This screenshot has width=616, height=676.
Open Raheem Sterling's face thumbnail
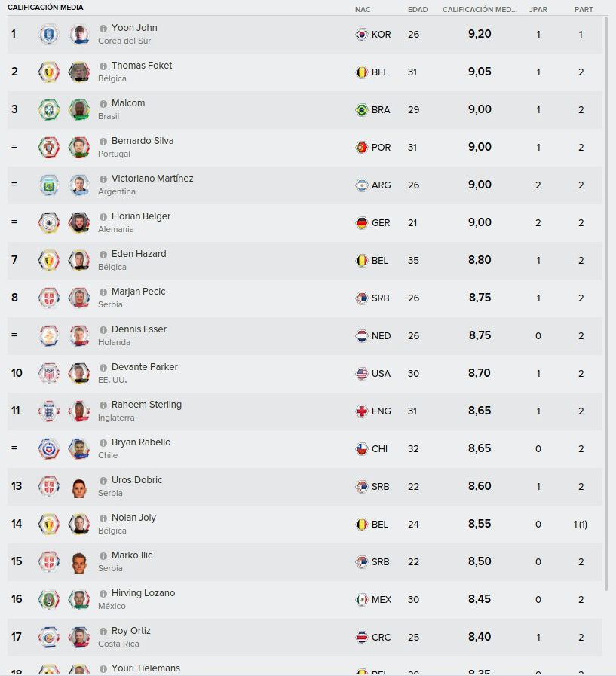click(x=79, y=411)
